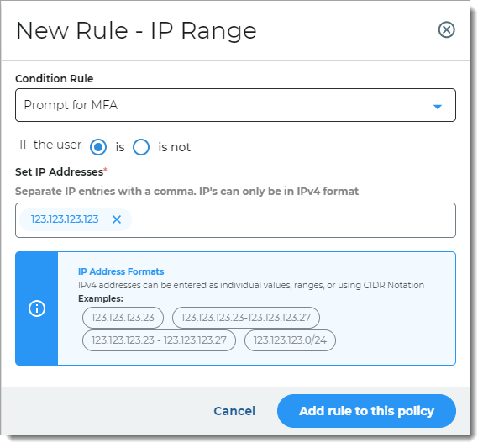Click the Condition Rule label
Screen dimensions: 483x448
click(55, 79)
